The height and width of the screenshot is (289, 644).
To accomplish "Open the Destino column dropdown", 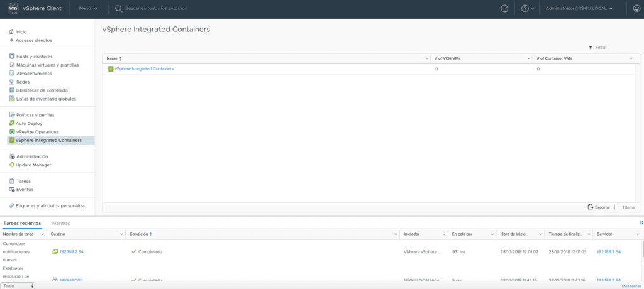I will (x=121, y=234).
